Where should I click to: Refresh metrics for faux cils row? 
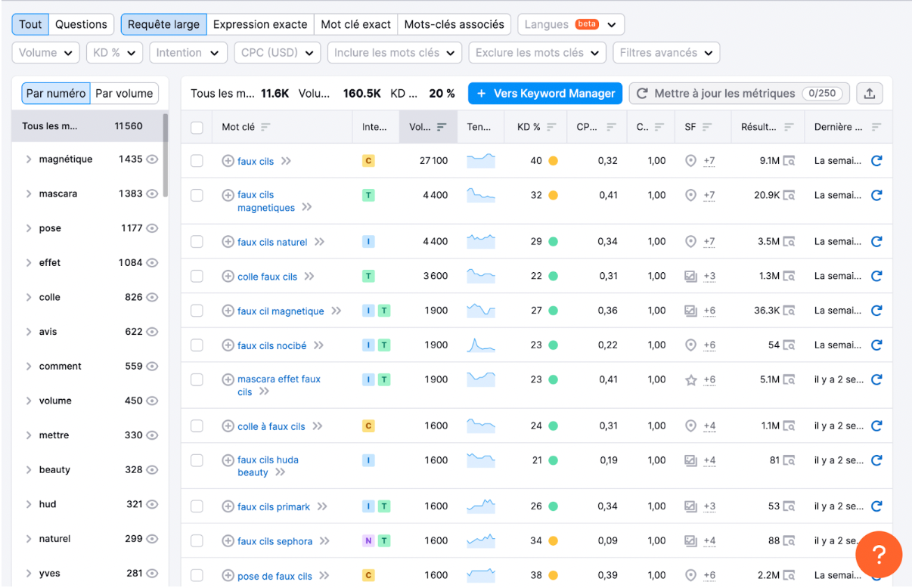tap(876, 161)
